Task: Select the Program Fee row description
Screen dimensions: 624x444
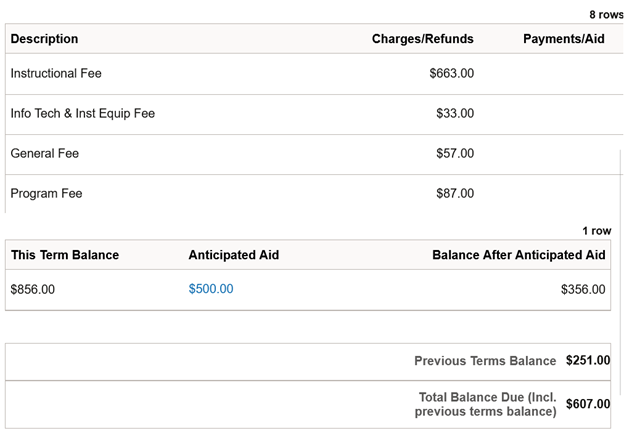Action: pos(46,193)
